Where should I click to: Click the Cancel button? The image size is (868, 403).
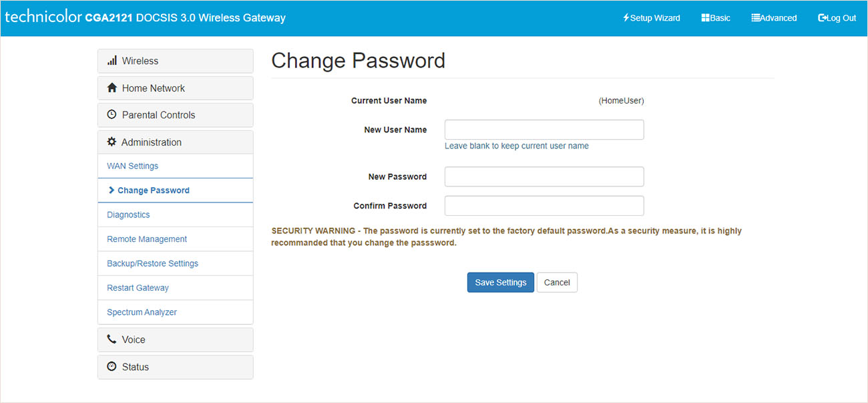pyautogui.click(x=557, y=283)
